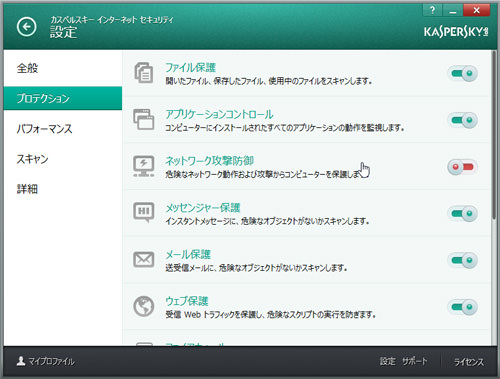
Task: Enable the ネットワーク攻撃防御 toggle switch
Action: click(x=463, y=167)
